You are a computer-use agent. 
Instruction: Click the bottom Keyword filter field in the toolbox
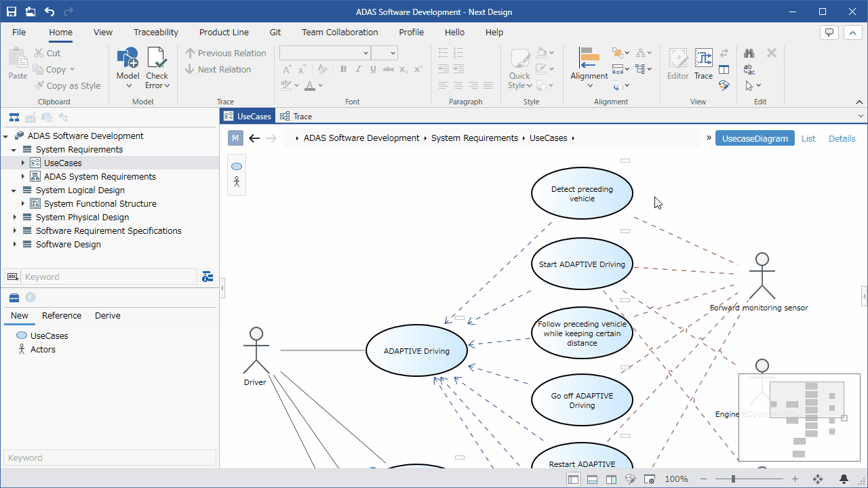(x=110, y=458)
